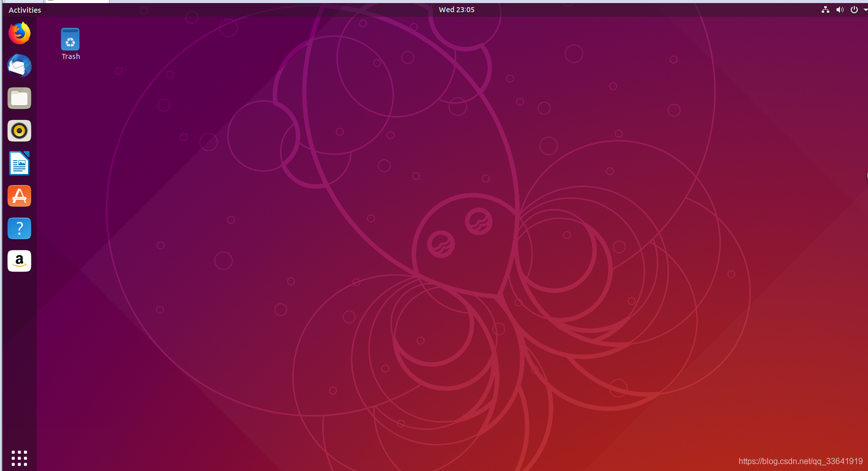This screenshot has height=471, width=868.
Task: Click the volume speaker icon
Action: 839,10
